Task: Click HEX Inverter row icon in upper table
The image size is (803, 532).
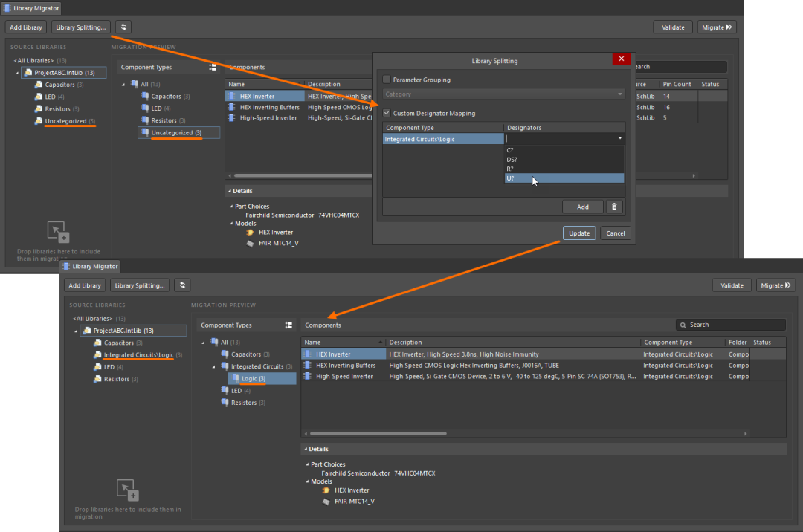Action: tap(231, 96)
